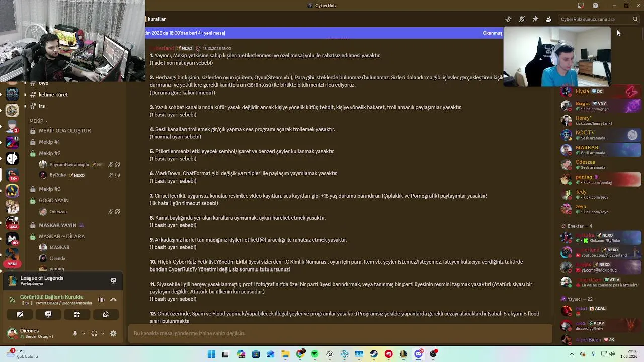Share League of Legends screen icon
The width and height of the screenshot is (644, 362).
pos(113,280)
